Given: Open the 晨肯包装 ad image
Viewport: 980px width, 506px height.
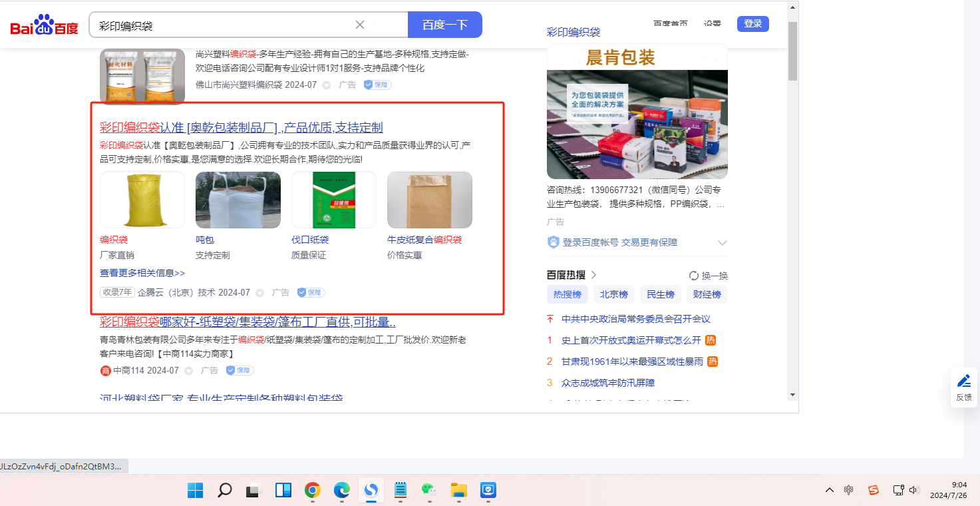Looking at the screenshot, I should click(x=637, y=111).
